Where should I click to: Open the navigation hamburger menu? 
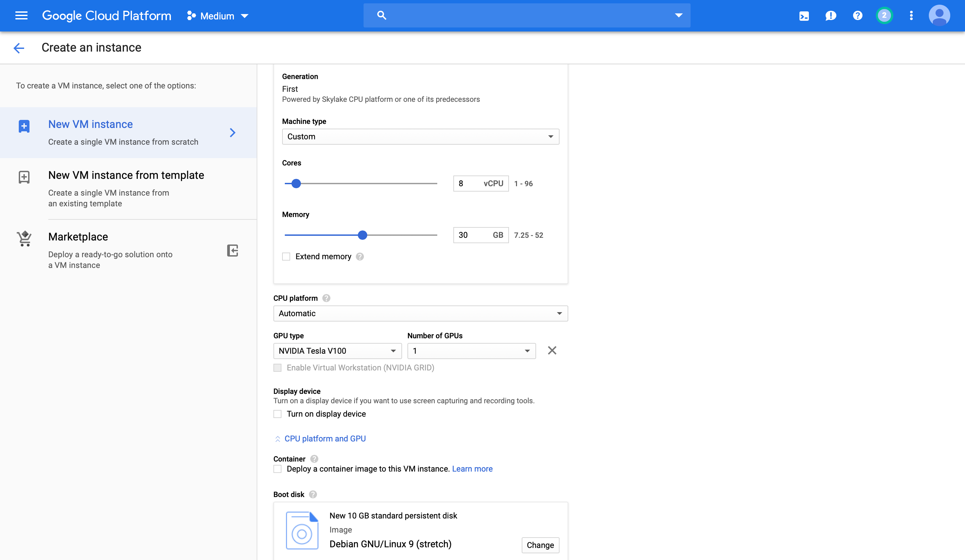click(21, 15)
